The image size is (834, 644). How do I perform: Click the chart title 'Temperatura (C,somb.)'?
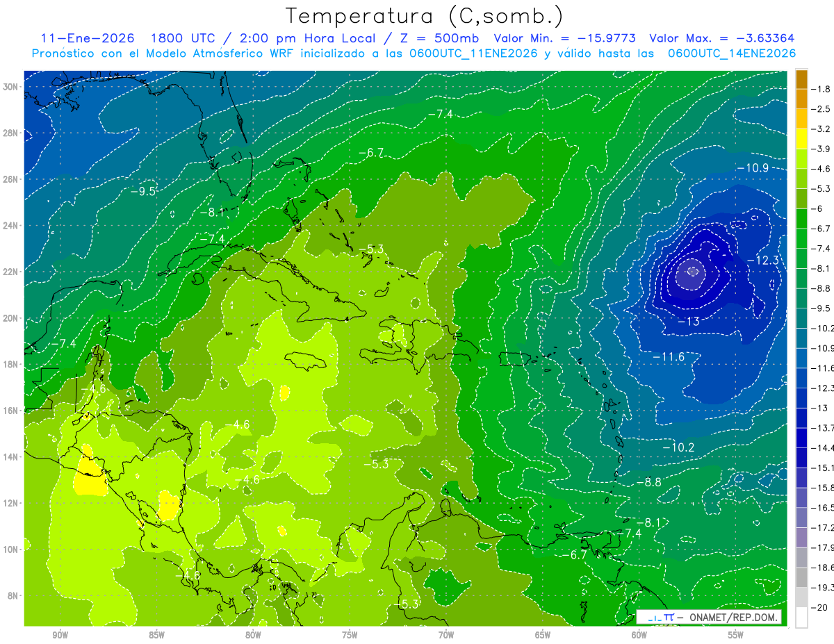click(x=423, y=16)
